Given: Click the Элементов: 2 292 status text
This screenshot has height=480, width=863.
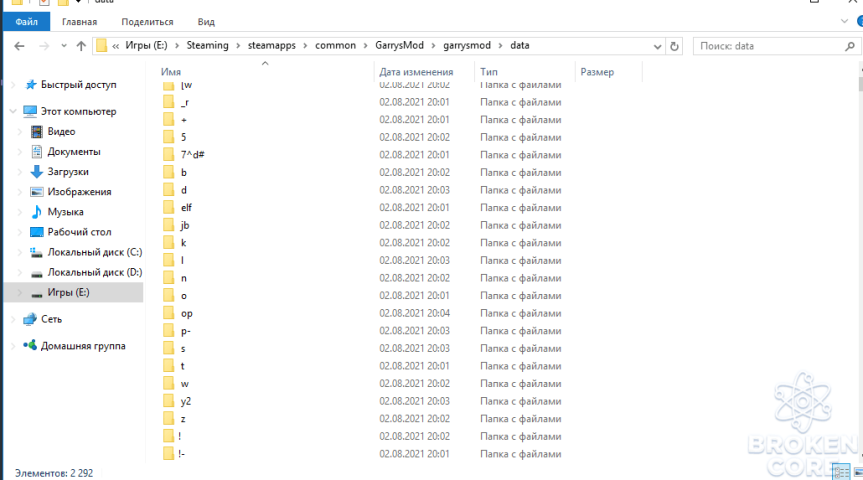Looking at the screenshot, I should tap(54, 473).
